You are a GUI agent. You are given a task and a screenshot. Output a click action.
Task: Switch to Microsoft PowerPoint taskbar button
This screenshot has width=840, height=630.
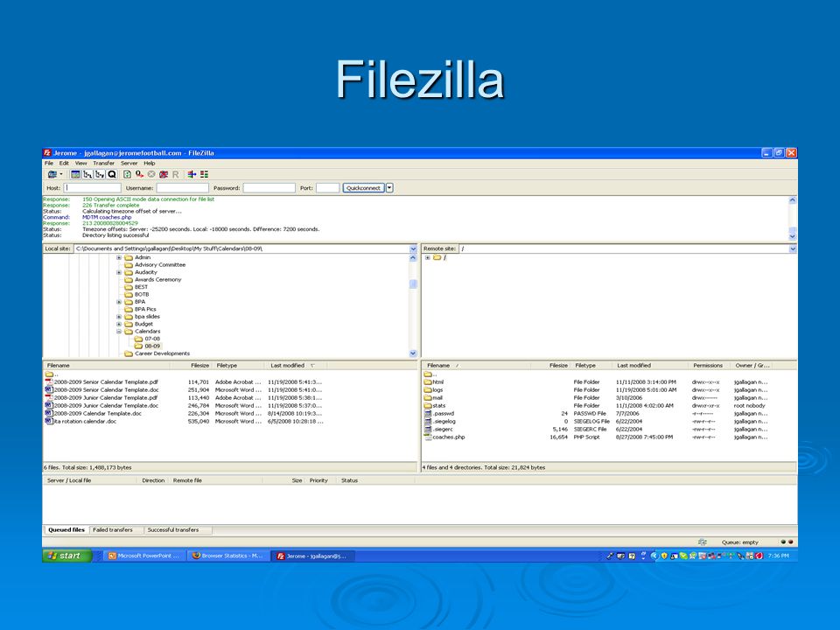coord(144,556)
